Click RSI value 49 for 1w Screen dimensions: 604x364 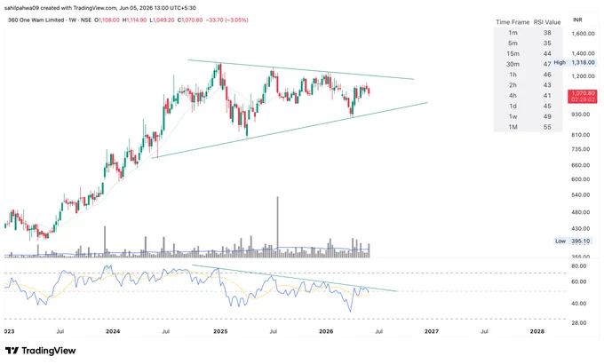(547, 116)
